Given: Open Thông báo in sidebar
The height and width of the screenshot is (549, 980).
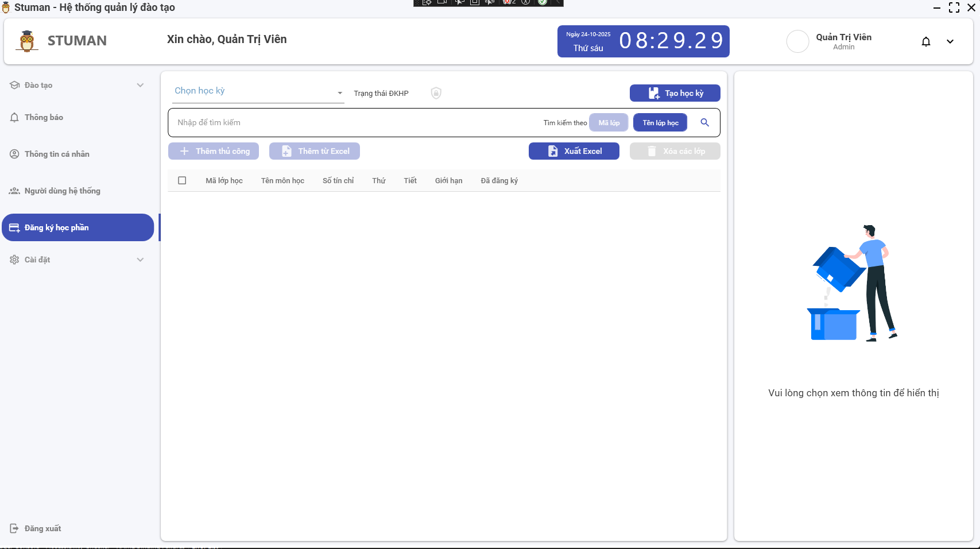Looking at the screenshot, I should [x=44, y=117].
